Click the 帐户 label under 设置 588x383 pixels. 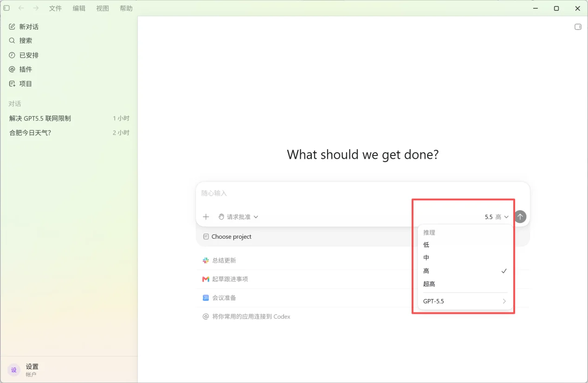pyautogui.click(x=31, y=375)
